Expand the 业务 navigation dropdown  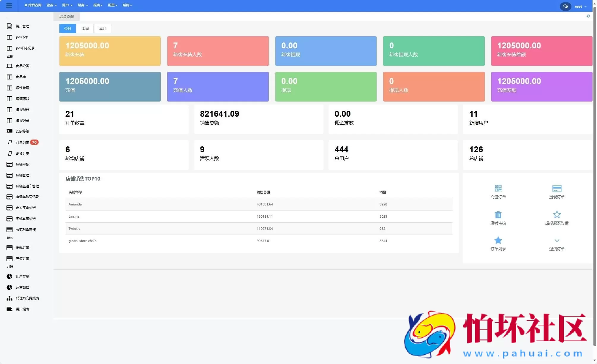coord(51,5)
